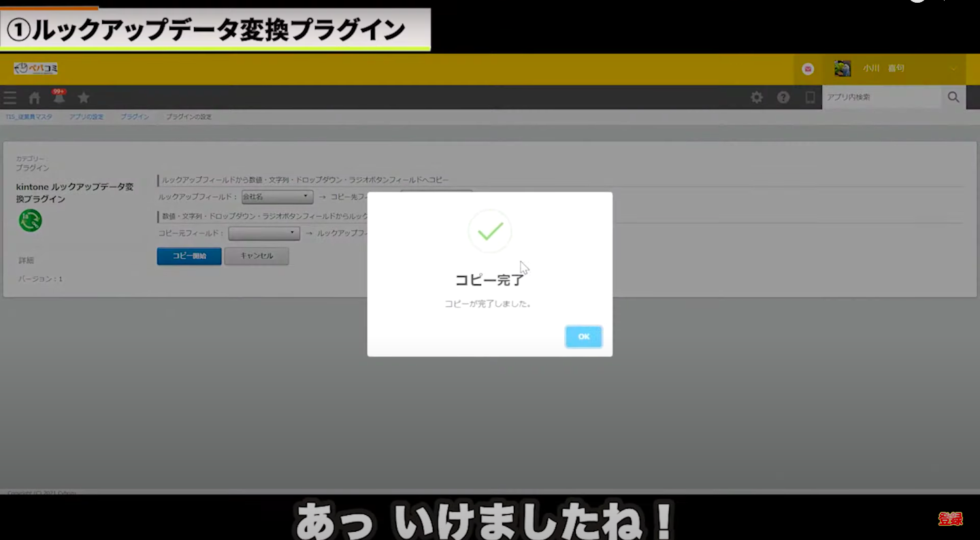980x540 pixels.
Task: Expand the user account menu chevron
Action: pyautogui.click(x=953, y=69)
